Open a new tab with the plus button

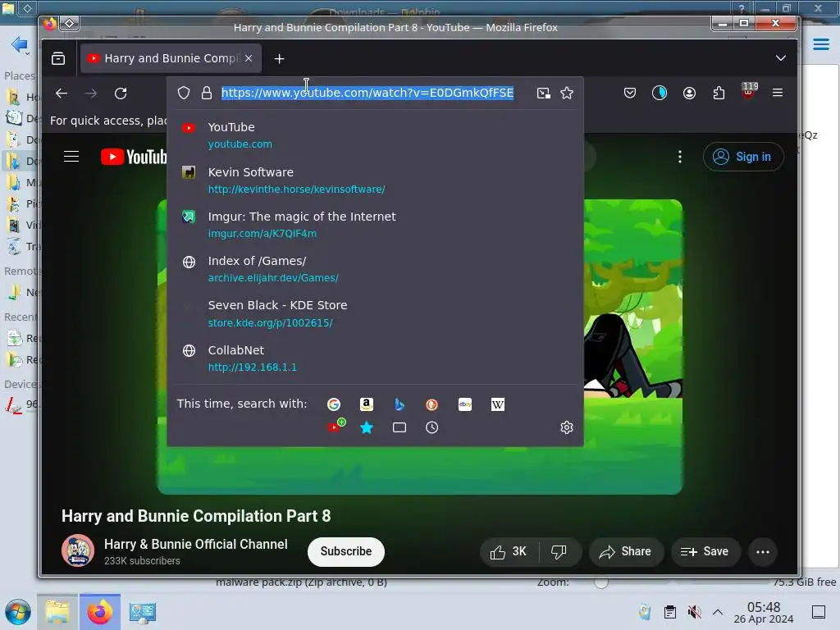pos(279,58)
